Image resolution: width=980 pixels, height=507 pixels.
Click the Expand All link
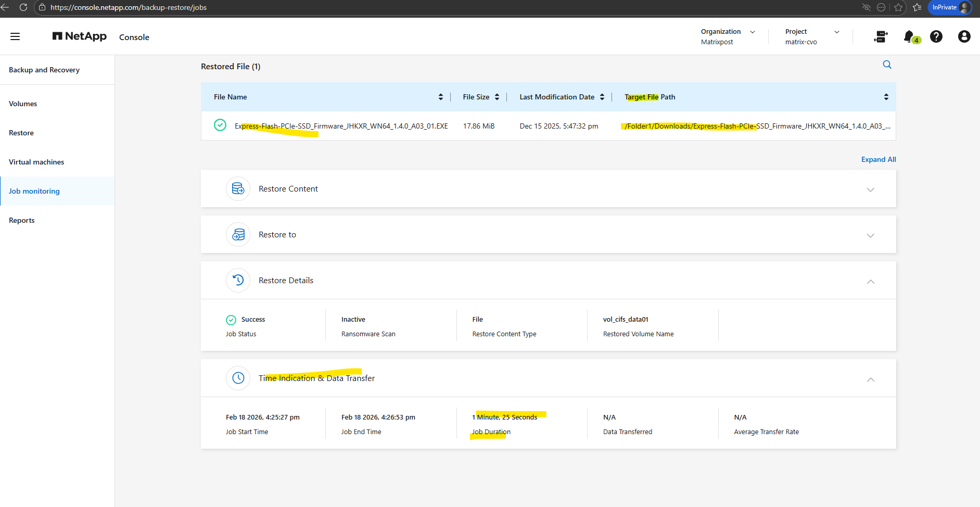pyautogui.click(x=878, y=159)
